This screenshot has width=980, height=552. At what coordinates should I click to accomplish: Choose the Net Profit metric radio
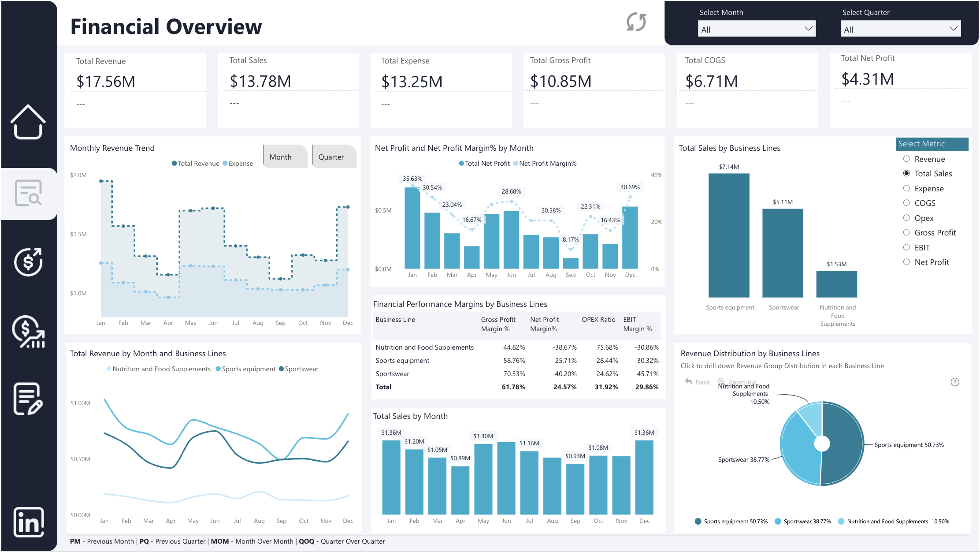click(906, 262)
